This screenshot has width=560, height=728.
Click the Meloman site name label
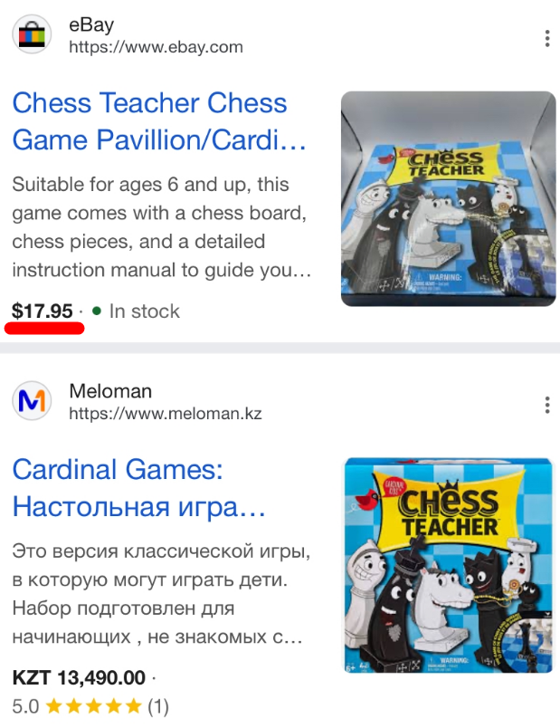(x=110, y=391)
